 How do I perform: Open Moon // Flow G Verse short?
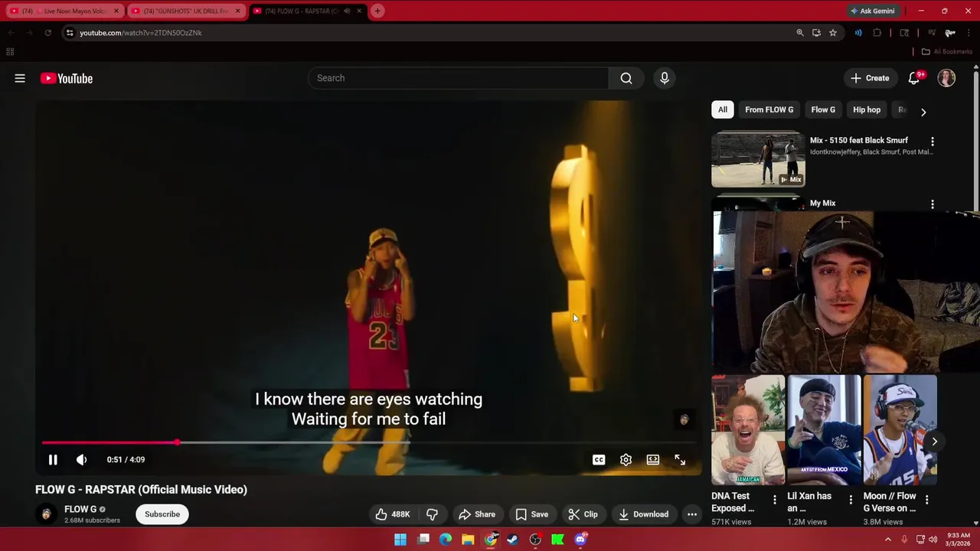(x=900, y=430)
